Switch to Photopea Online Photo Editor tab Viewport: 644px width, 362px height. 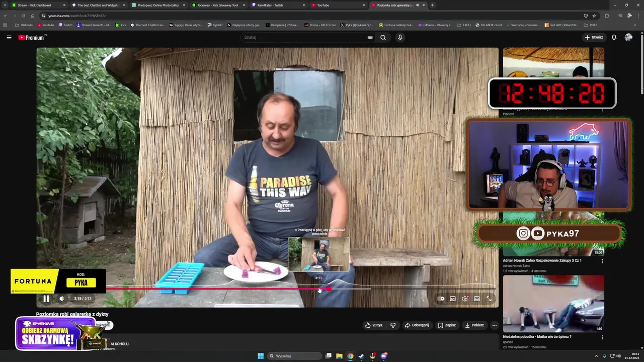(x=158, y=5)
